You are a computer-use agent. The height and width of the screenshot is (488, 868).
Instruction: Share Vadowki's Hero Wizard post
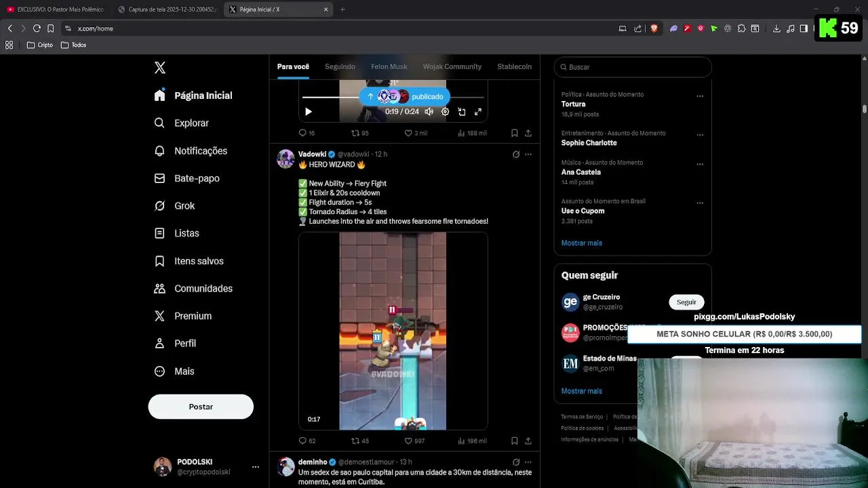[x=528, y=441]
